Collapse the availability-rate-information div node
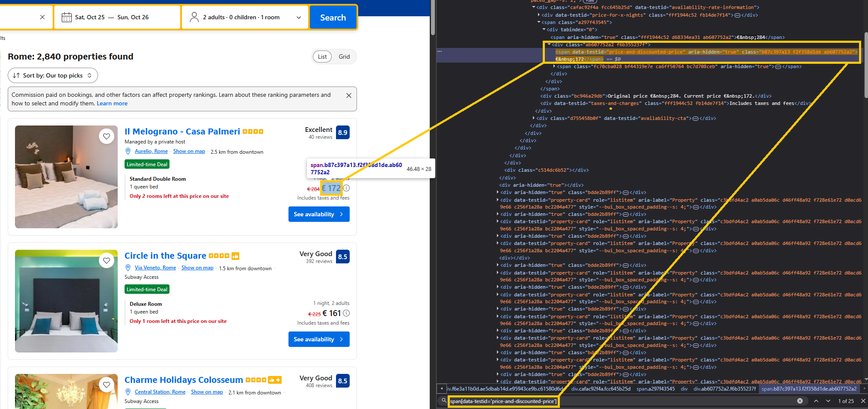 coord(534,7)
